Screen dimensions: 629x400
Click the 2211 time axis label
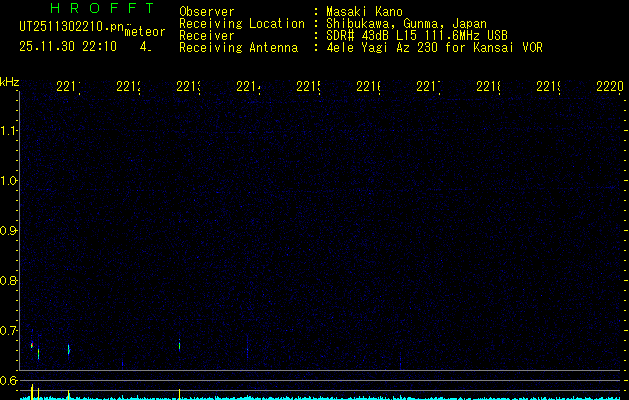(69, 86)
